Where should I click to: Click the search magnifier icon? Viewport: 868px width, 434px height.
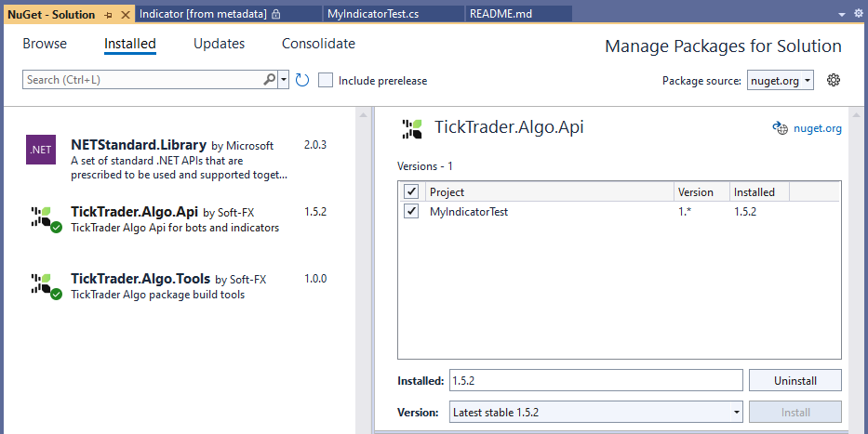coord(269,80)
